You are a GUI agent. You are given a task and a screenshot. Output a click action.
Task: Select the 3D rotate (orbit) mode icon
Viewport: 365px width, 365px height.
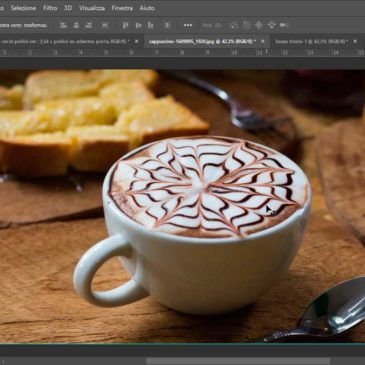pyautogui.click(x=234, y=25)
